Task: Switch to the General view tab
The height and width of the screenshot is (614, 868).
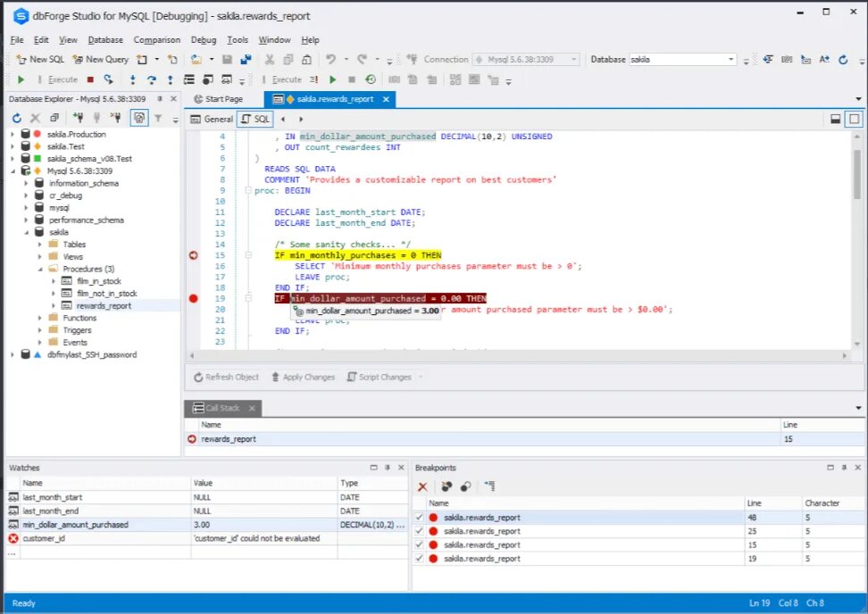Action: click(212, 119)
